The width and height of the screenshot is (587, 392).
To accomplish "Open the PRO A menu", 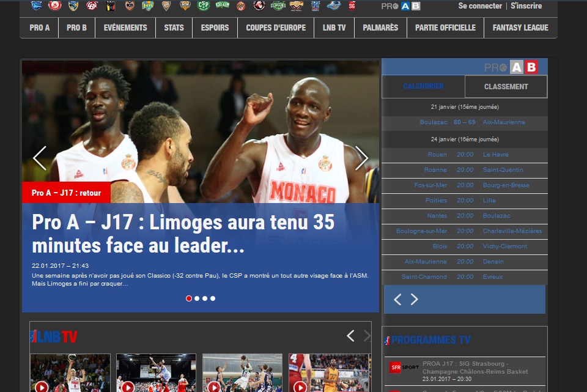I will 39,28.
